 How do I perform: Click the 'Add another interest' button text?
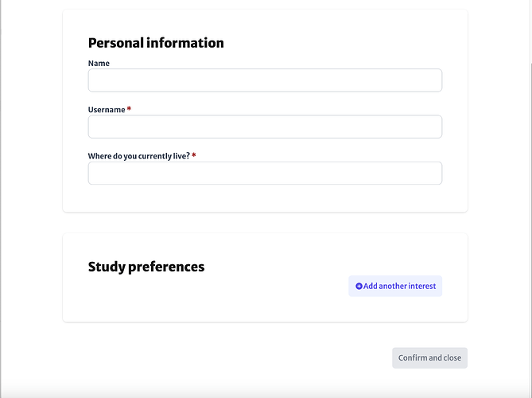399,287
